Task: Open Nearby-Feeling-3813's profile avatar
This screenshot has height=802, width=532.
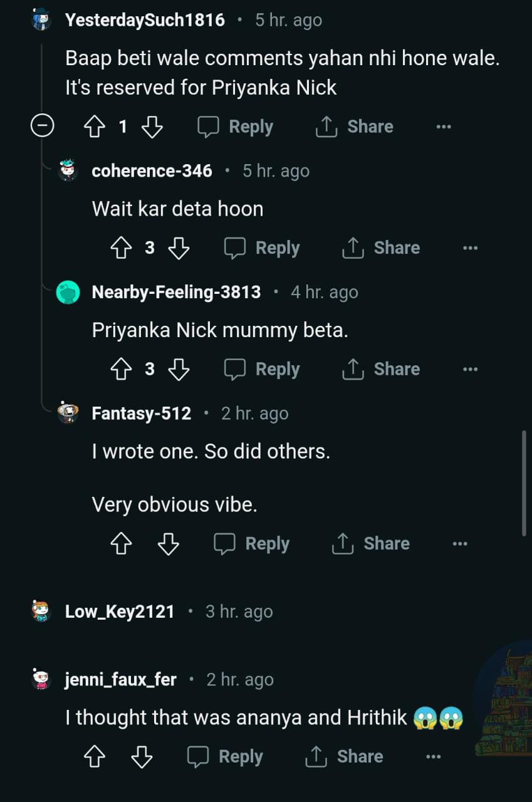Action: 68,293
